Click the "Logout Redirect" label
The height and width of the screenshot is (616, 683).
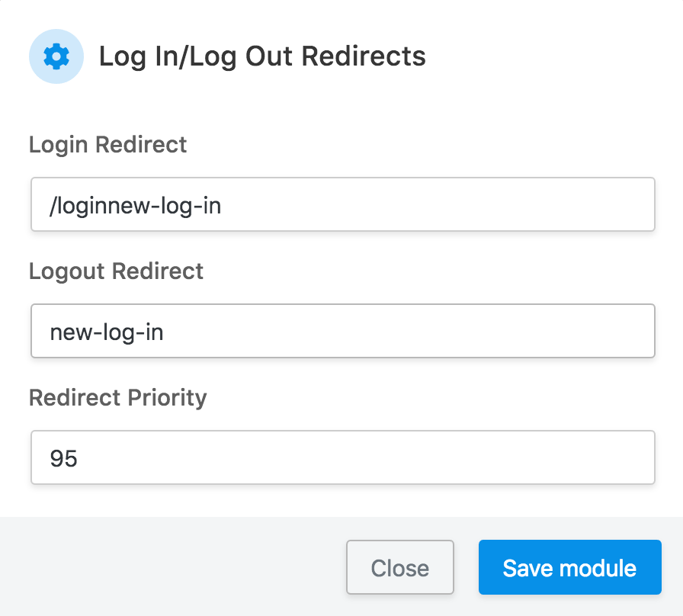click(116, 271)
